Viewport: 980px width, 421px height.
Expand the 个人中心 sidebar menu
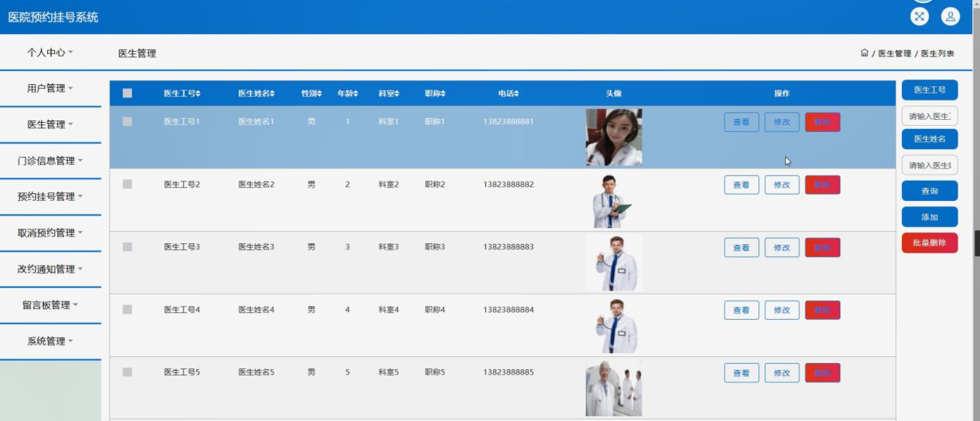coord(50,53)
